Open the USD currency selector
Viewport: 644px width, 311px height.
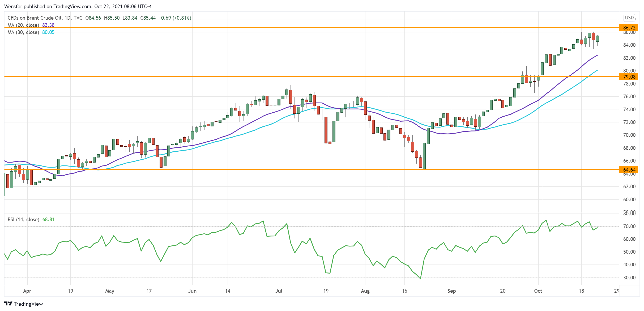click(x=629, y=18)
